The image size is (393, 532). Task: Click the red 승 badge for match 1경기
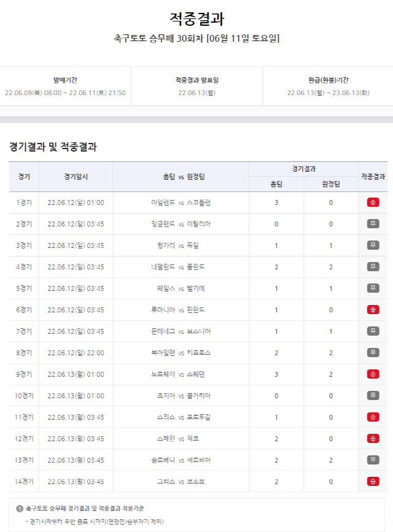pos(373,202)
